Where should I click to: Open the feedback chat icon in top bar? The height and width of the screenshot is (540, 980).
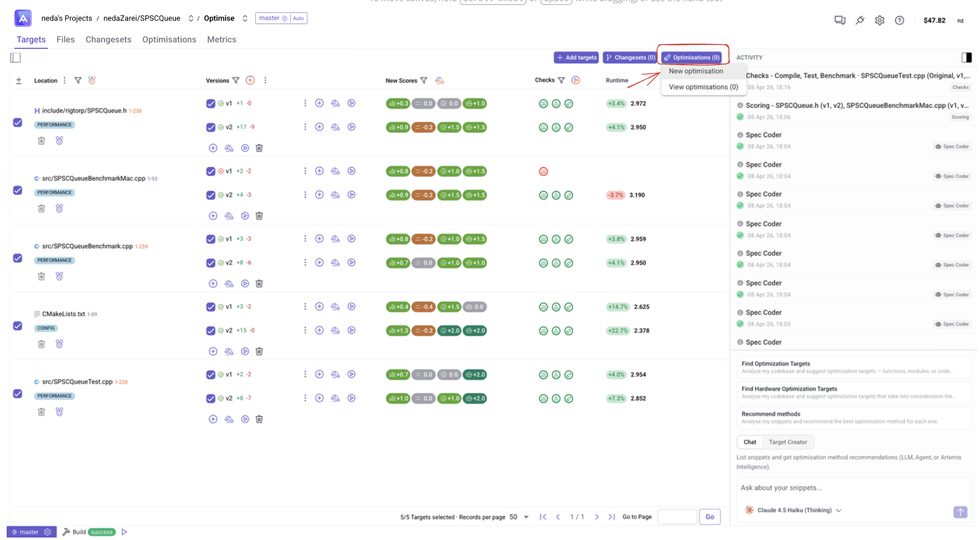click(840, 20)
